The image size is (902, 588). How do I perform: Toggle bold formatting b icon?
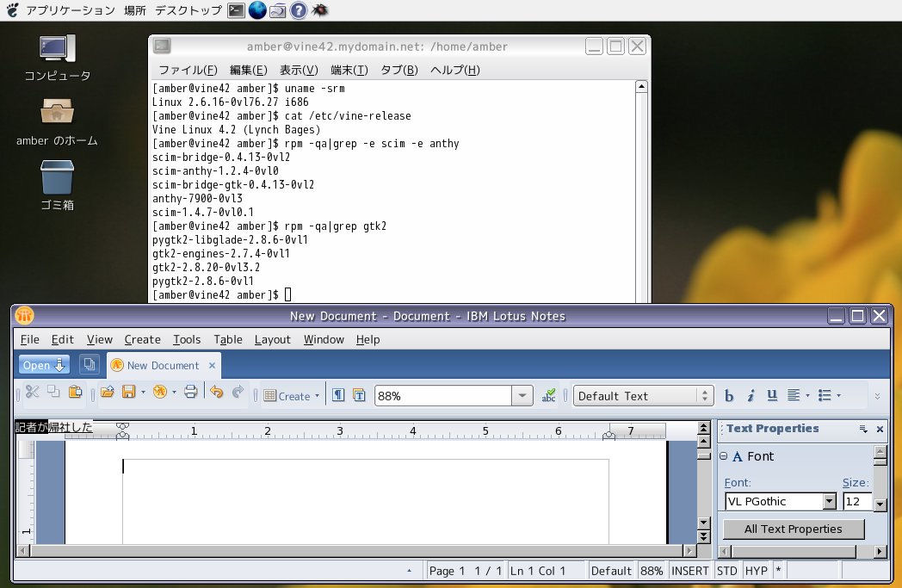[729, 396]
